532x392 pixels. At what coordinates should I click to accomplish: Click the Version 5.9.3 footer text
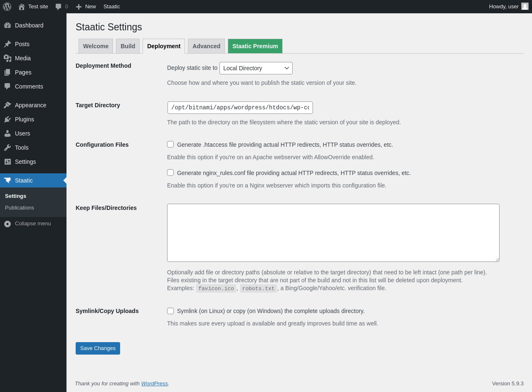pyautogui.click(x=508, y=383)
